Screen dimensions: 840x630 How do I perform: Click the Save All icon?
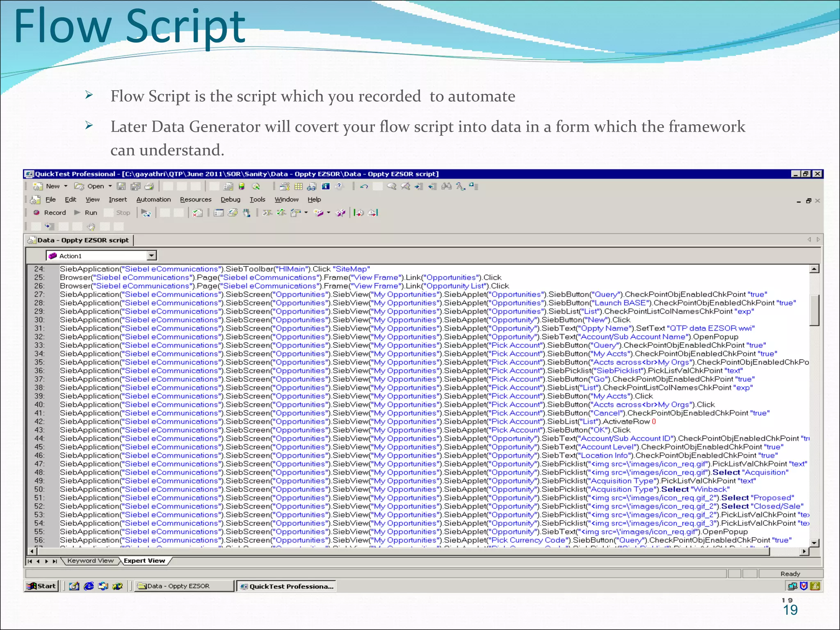(x=135, y=186)
